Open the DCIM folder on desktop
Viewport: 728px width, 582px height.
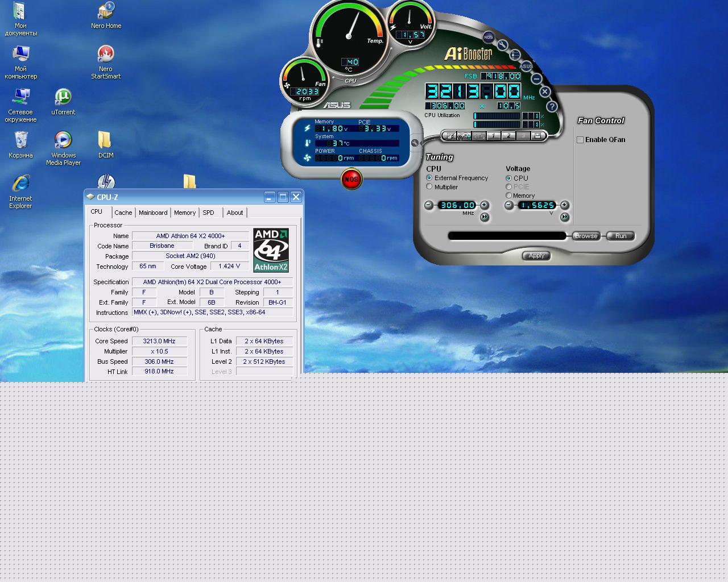tap(106, 145)
